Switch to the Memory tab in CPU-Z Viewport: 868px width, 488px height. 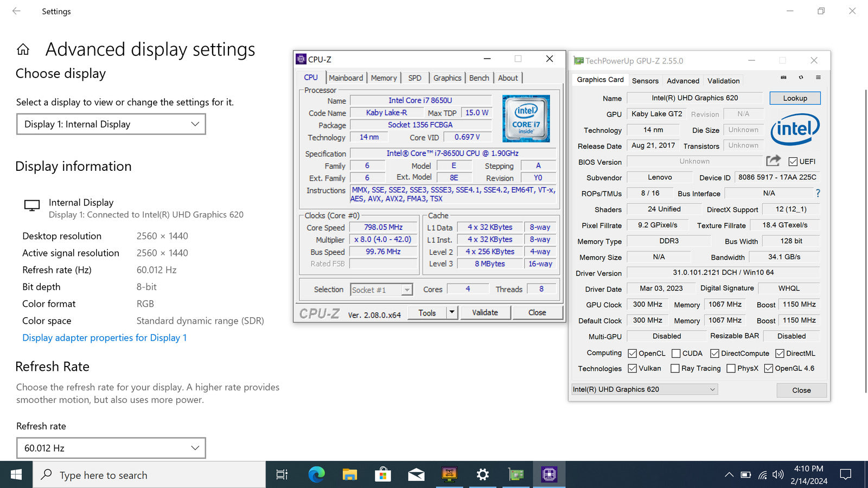tap(384, 78)
